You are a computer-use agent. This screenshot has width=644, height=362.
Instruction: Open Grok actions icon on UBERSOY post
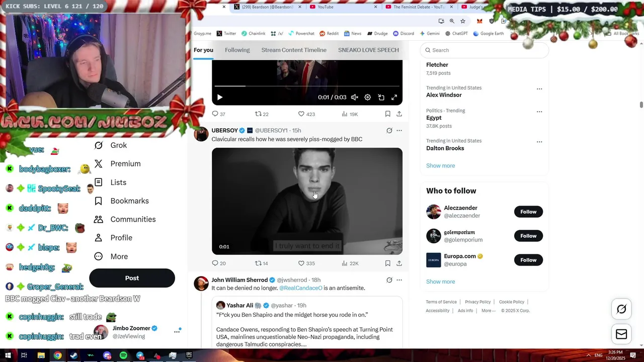tap(389, 131)
